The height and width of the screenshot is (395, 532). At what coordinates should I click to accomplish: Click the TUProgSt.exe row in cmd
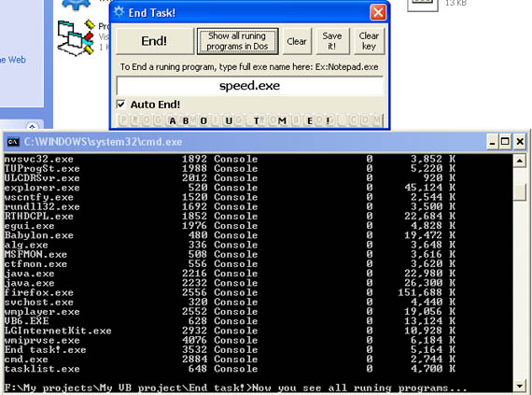230,168
